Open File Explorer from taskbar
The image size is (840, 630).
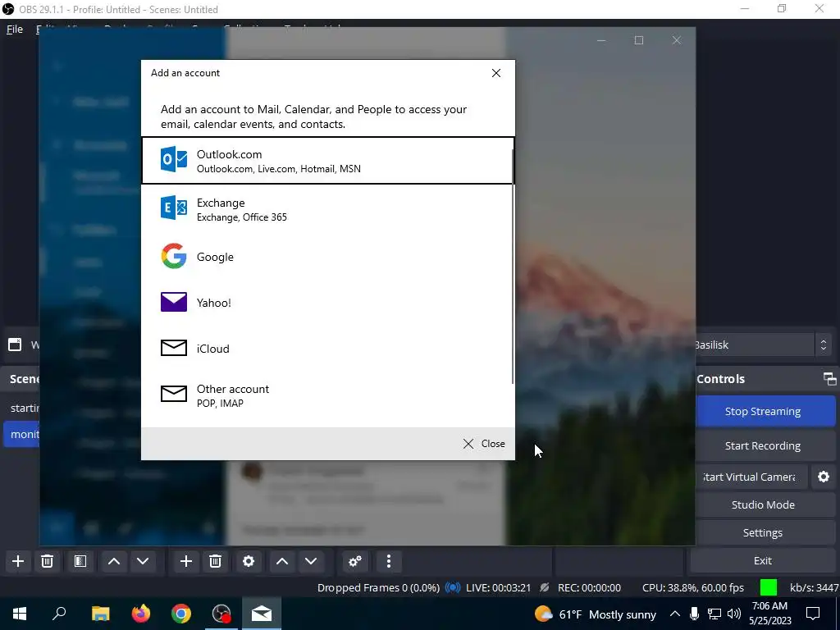click(100, 614)
